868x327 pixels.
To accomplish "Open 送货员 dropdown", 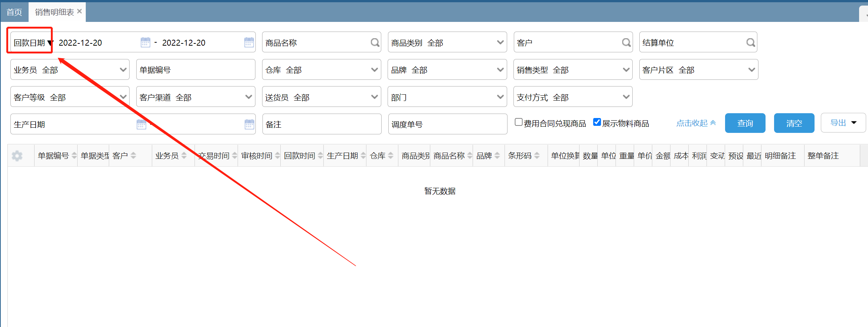I will [x=322, y=97].
